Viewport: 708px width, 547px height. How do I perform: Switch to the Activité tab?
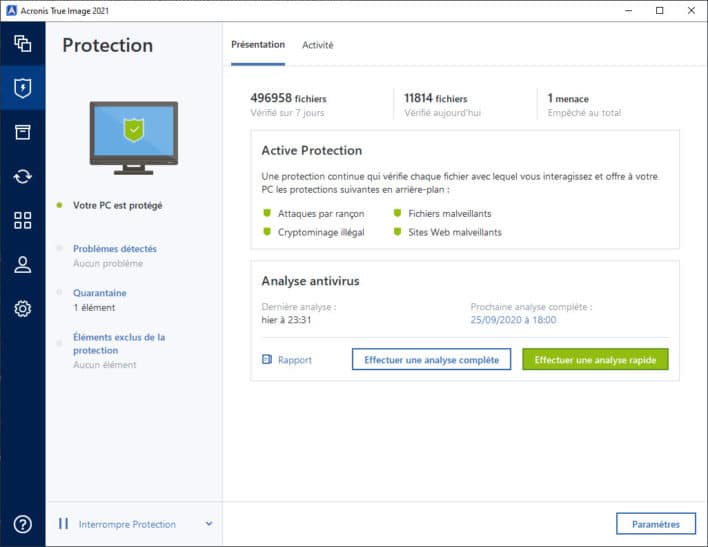click(318, 45)
